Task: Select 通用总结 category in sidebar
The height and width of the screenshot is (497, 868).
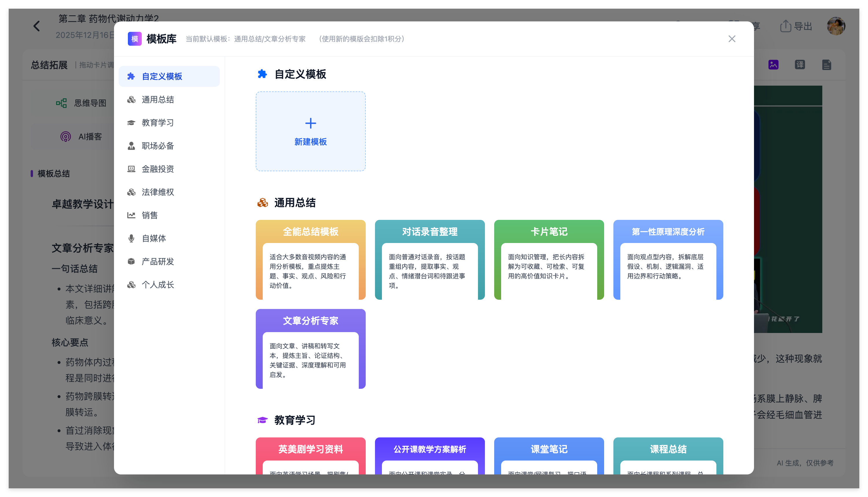Action: coord(169,100)
